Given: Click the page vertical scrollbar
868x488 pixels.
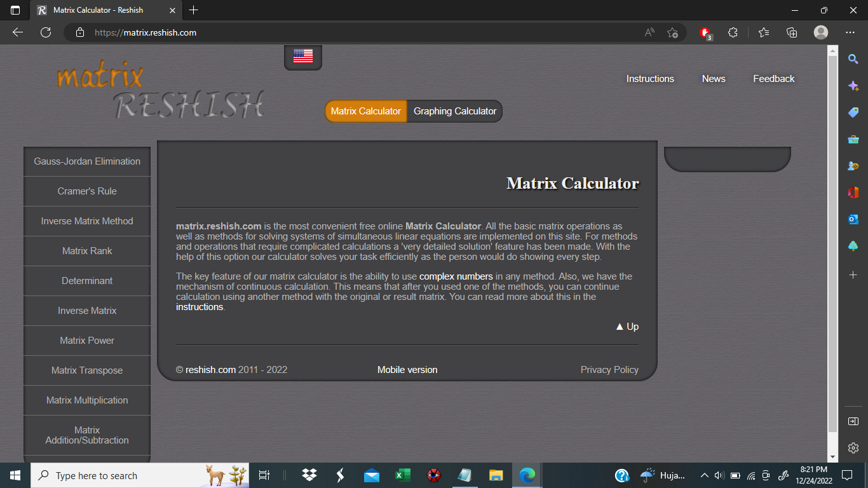Looking at the screenshot, I should point(833,245).
